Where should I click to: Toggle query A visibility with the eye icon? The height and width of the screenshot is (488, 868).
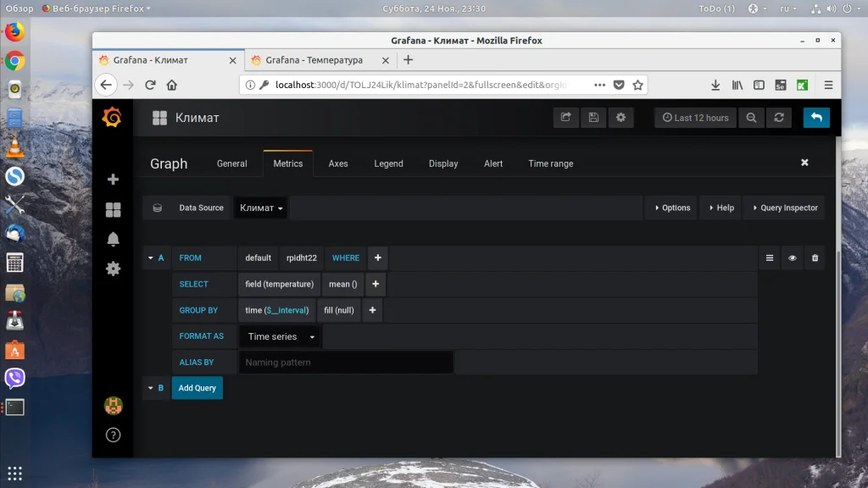(x=793, y=258)
